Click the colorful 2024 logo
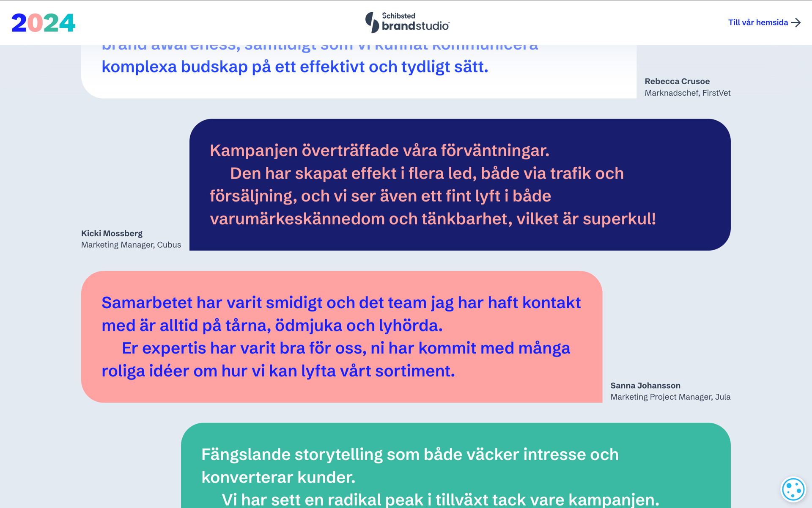This screenshot has width=812, height=508. [x=43, y=23]
